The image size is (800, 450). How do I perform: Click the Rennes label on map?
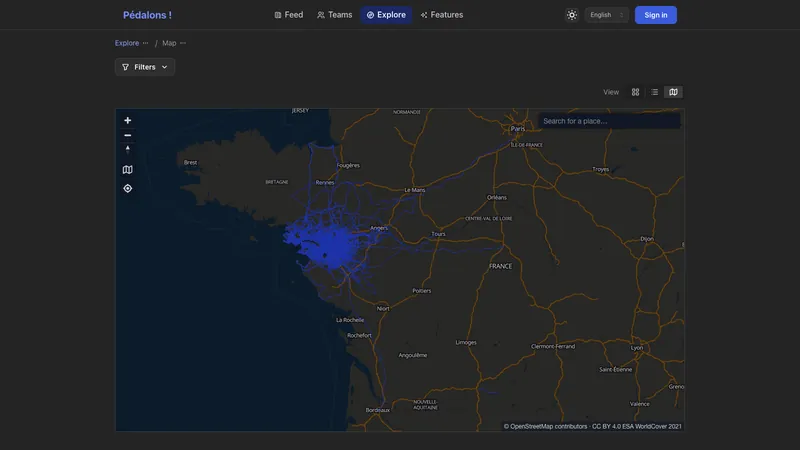tap(325, 183)
